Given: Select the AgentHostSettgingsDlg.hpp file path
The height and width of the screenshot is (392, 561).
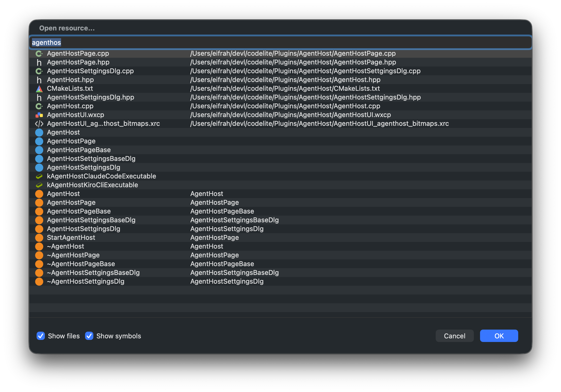Looking at the screenshot, I should tap(306, 97).
